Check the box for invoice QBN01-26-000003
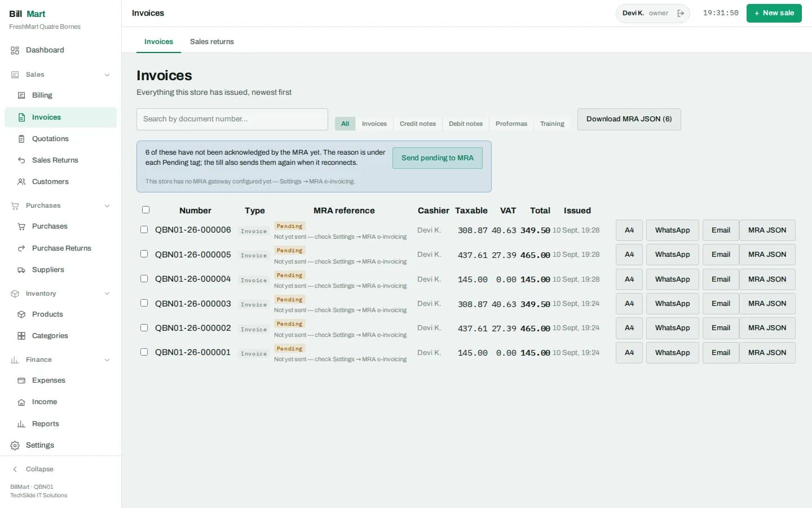812x508 pixels. click(x=144, y=303)
